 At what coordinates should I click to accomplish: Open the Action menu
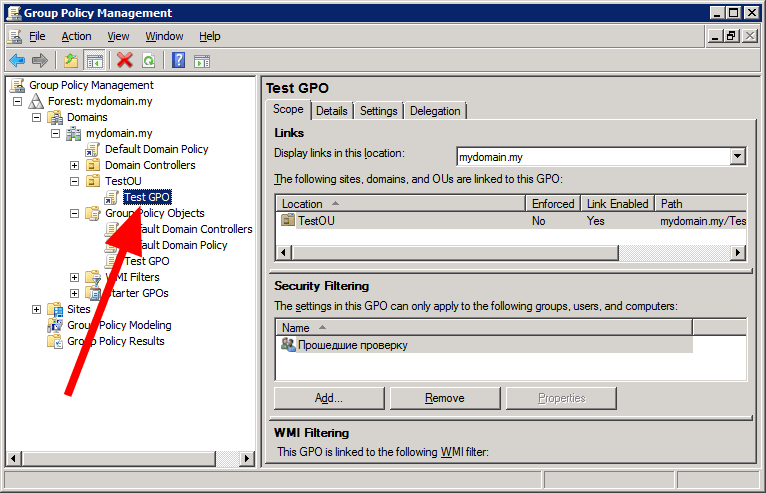[x=76, y=36]
